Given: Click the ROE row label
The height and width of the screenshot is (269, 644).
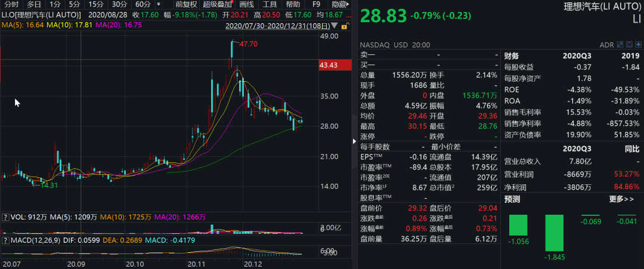Looking at the screenshot, I should pos(512,89).
